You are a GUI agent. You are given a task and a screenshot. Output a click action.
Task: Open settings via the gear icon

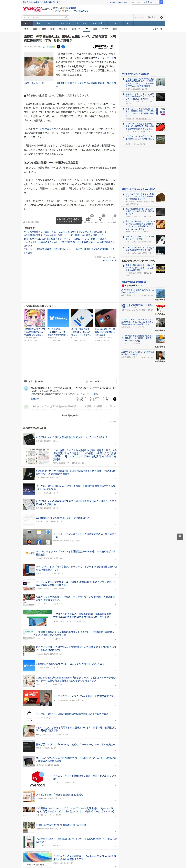(x=161, y=18)
